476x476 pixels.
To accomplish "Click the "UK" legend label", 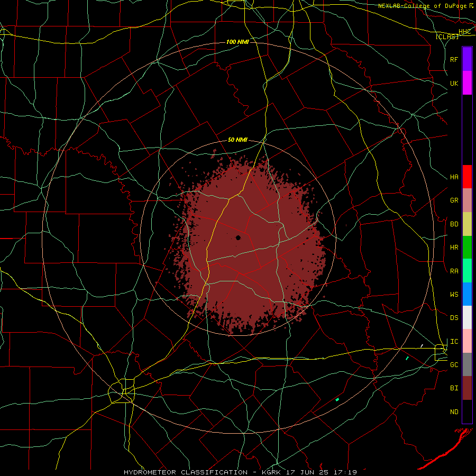I will tap(454, 84).
